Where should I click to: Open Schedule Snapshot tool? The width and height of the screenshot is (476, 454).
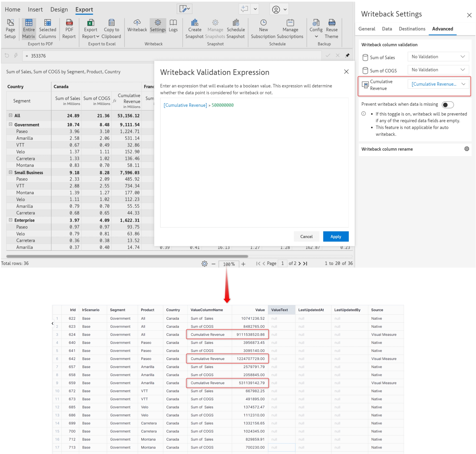(x=236, y=23)
